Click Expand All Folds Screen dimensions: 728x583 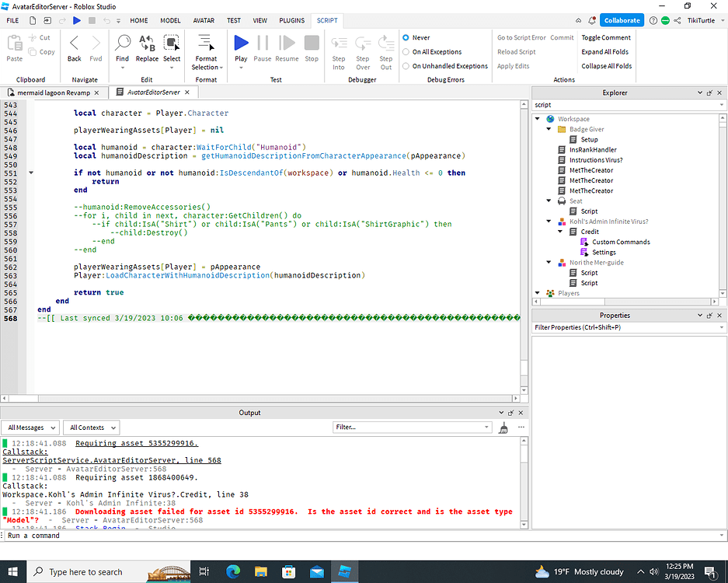(x=605, y=51)
